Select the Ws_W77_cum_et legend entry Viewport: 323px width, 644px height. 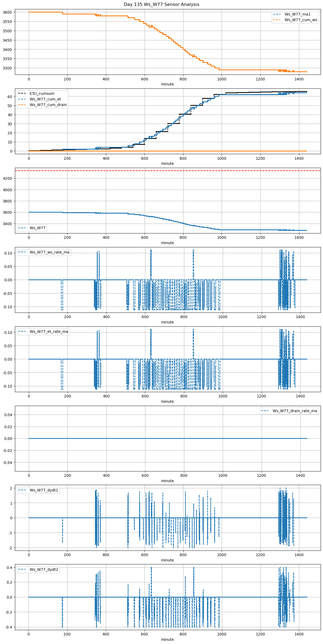click(45, 99)
